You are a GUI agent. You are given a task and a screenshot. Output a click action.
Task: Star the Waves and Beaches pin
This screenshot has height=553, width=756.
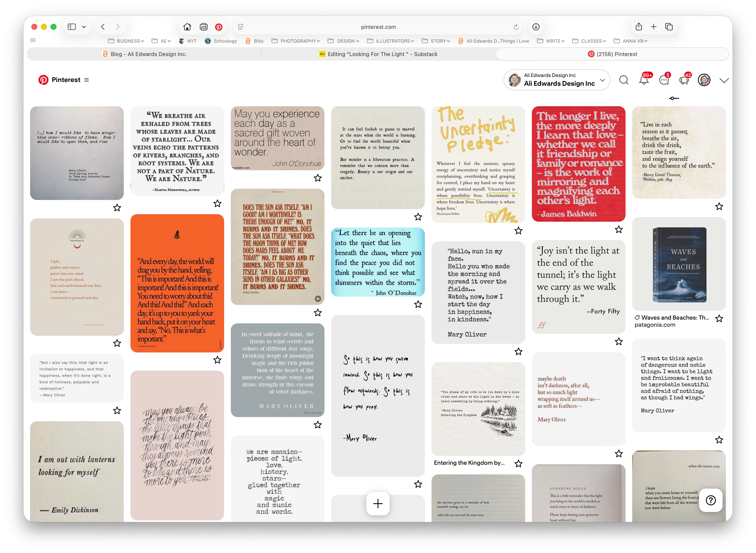click(719, 318)
